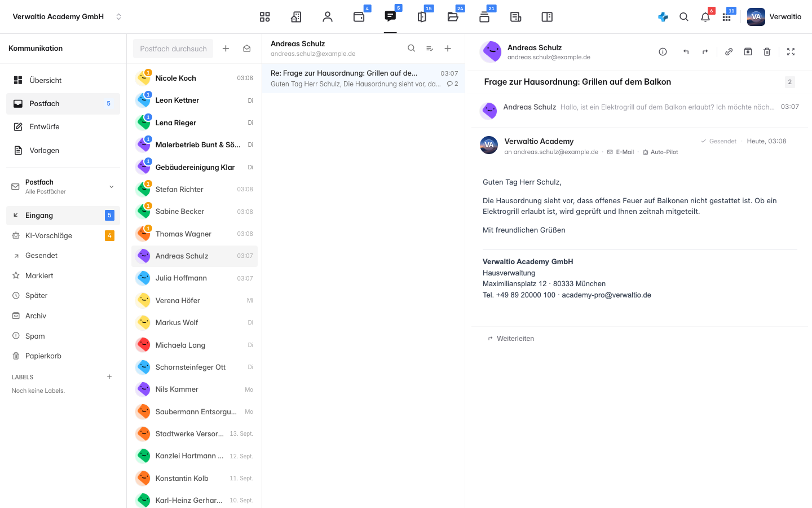Open the KI-Vorschläge folder
Image resolution: width=812 pixels, height=508 pixels.
pos(63,236)
